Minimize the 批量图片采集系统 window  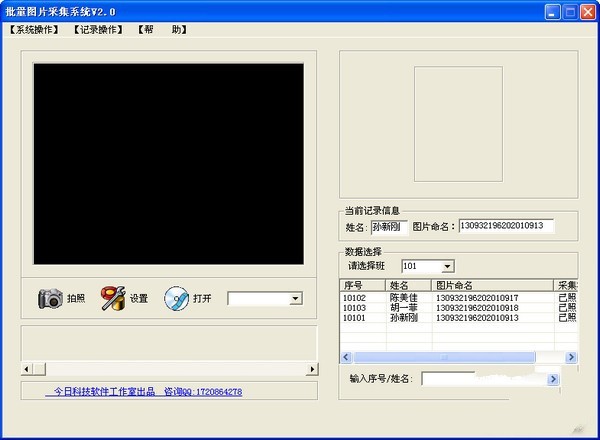pyautogui.click(x=552, y=12)
